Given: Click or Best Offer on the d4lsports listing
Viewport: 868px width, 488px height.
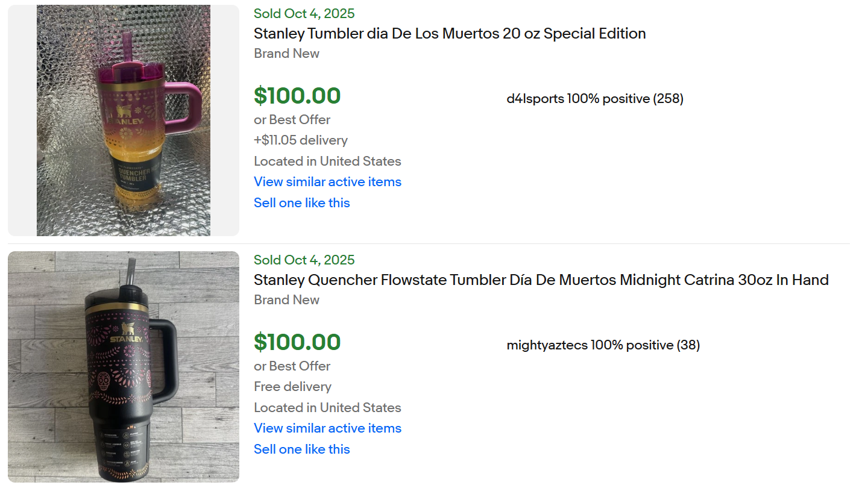Looking at the screenshot, I should 292,120.
